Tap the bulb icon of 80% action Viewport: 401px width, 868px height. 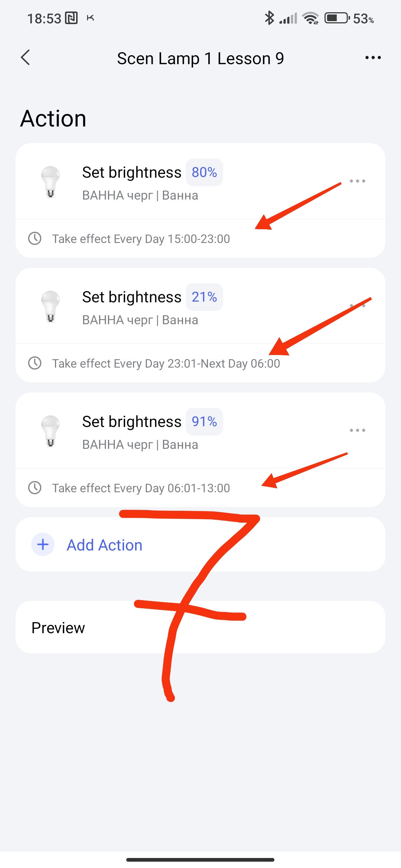tap(50, 182)
